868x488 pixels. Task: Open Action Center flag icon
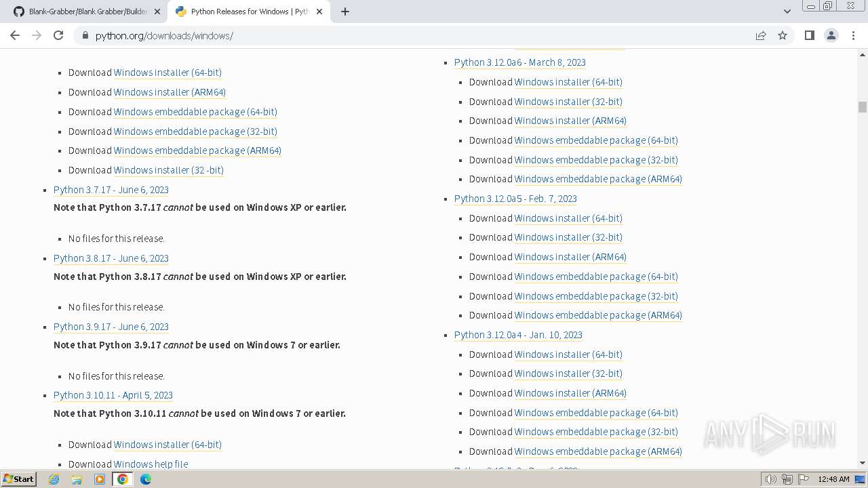(x=802, y=479)
